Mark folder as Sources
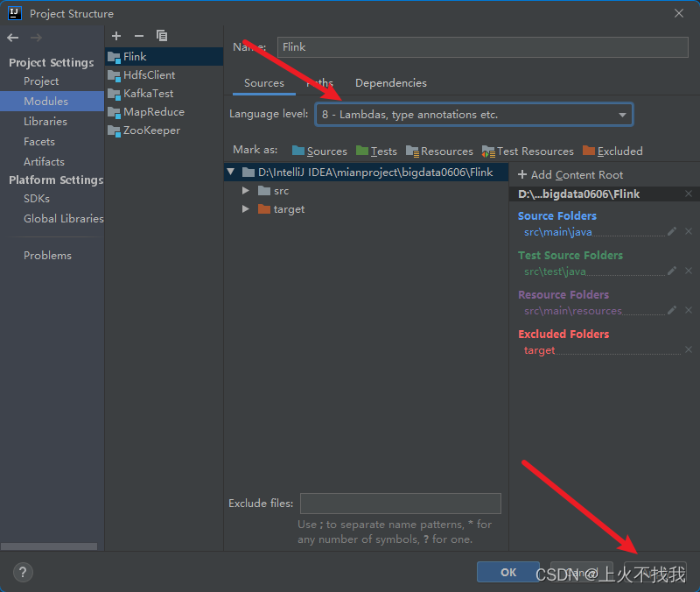 (x=319, y=152)
